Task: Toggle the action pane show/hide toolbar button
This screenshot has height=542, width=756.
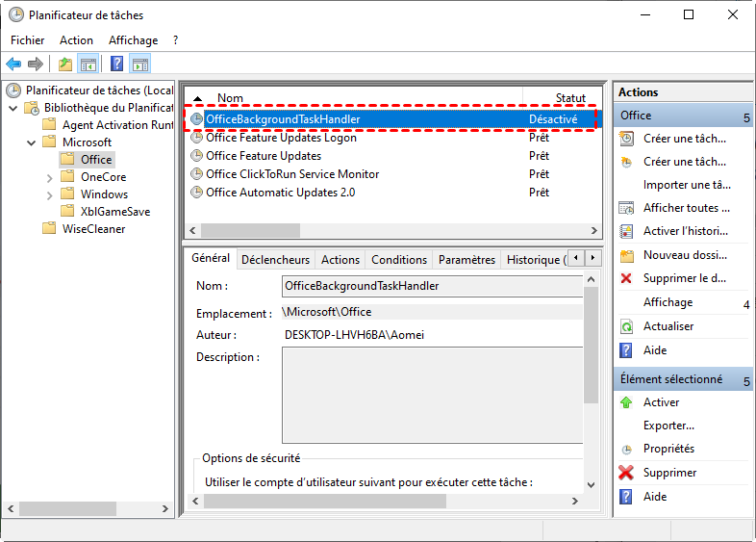Action: coord(140,65)
